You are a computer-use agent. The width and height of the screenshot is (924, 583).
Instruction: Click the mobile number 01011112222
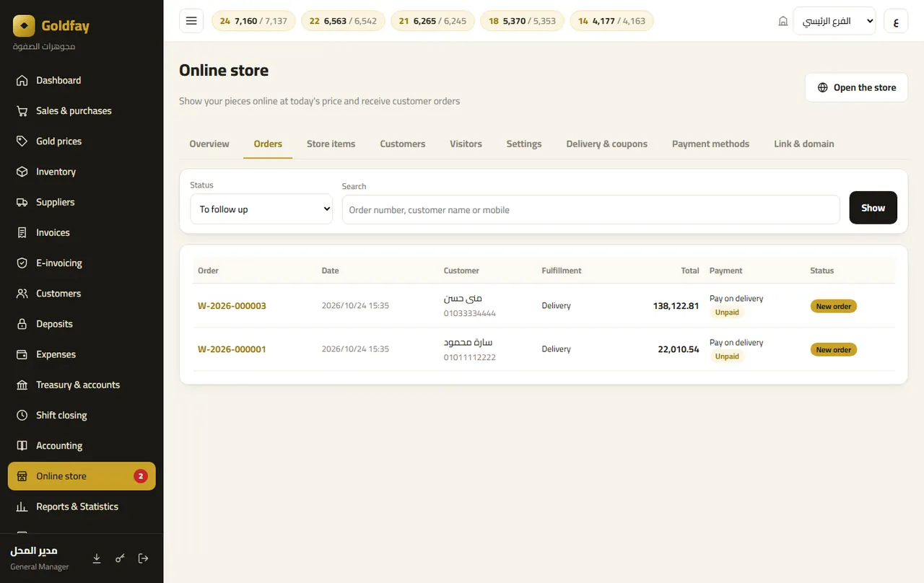coord(470,357)
